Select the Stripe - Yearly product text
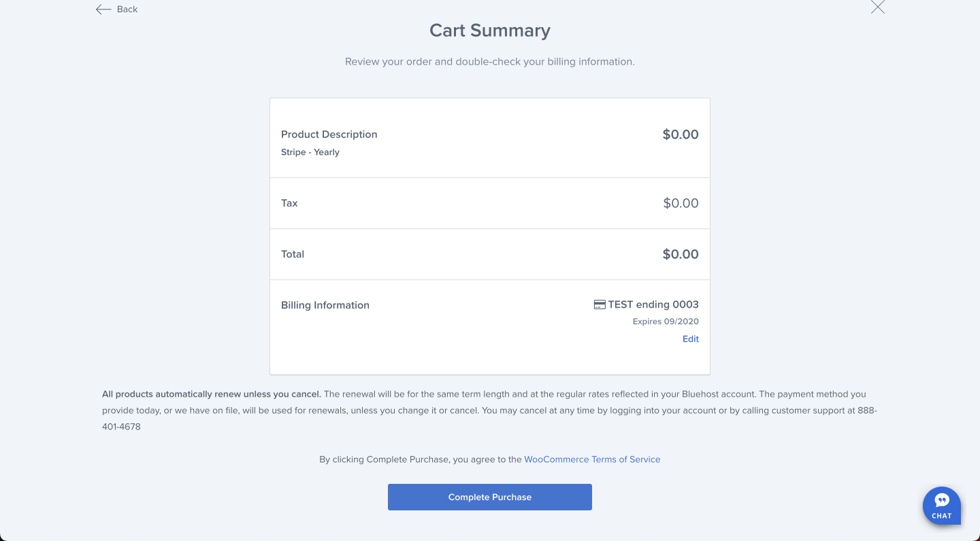 click(310, 152)
